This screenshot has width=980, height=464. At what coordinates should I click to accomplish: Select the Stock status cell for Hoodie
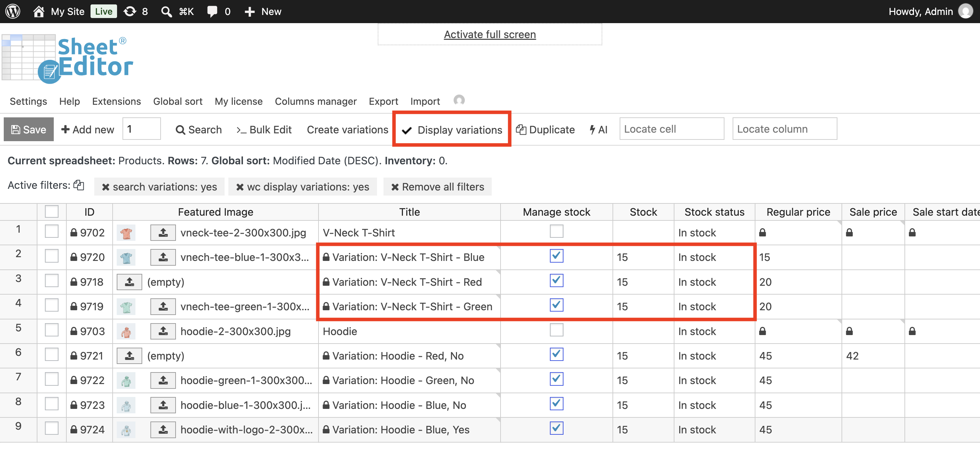pos(714,331)
